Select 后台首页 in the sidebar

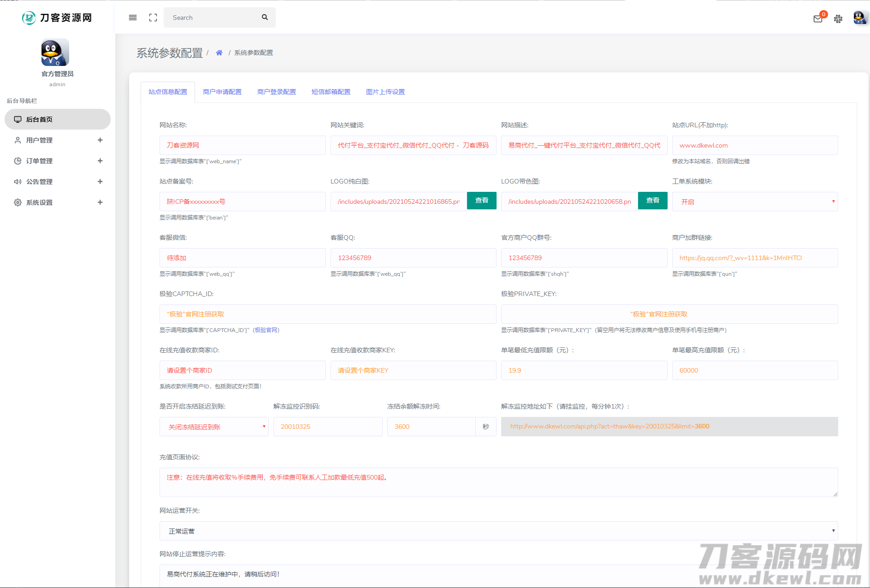58,119
